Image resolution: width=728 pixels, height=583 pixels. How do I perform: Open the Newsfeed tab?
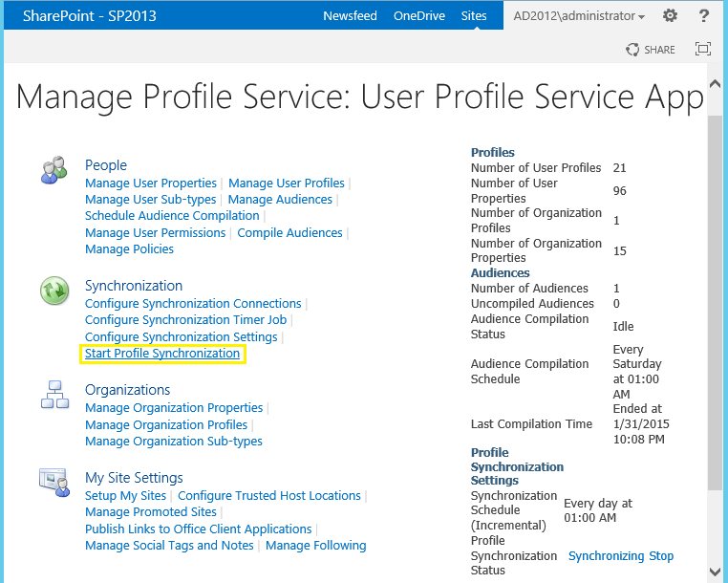pyautogui.click(x=350, y=16)
